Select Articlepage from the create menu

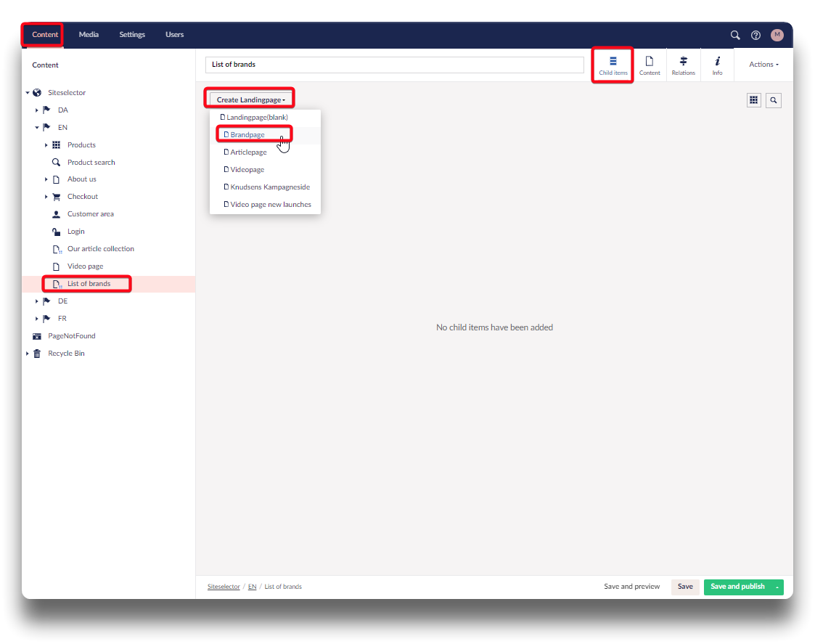(x=248, y=152)
